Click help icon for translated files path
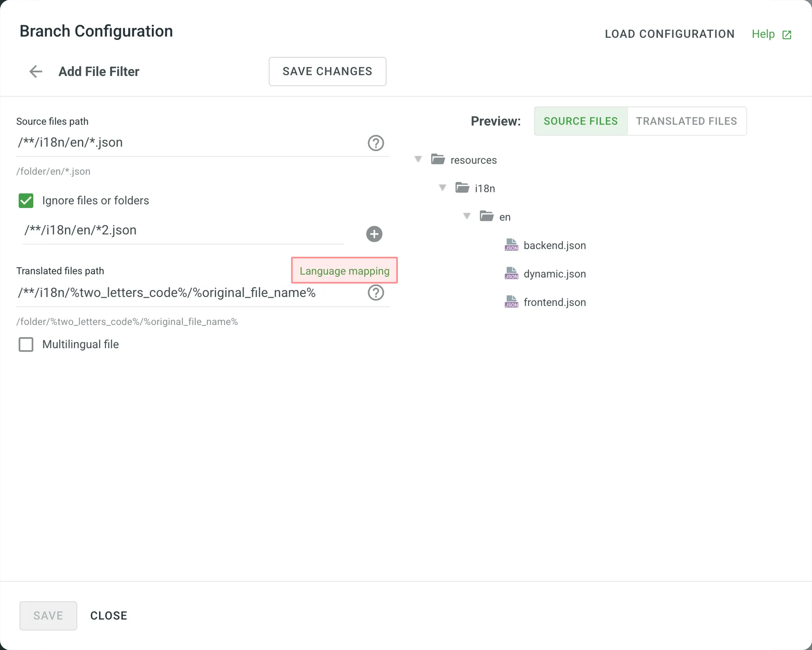This screenshot has width=812, height=650. coord(376,292)
